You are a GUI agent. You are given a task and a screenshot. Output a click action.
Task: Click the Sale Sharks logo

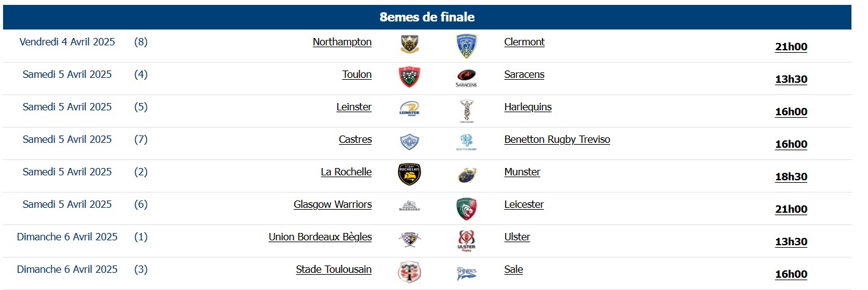coord(466,273)
